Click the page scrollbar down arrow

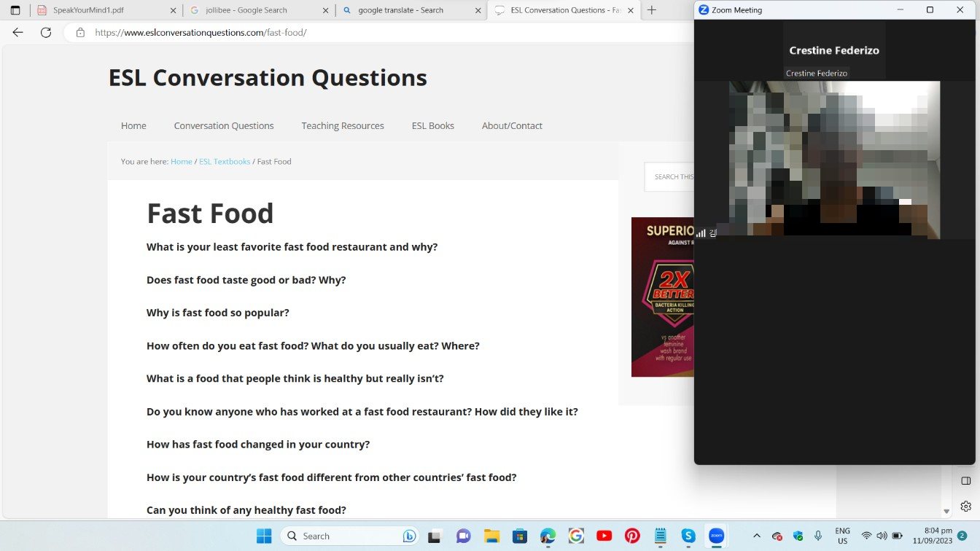point(946,512)
